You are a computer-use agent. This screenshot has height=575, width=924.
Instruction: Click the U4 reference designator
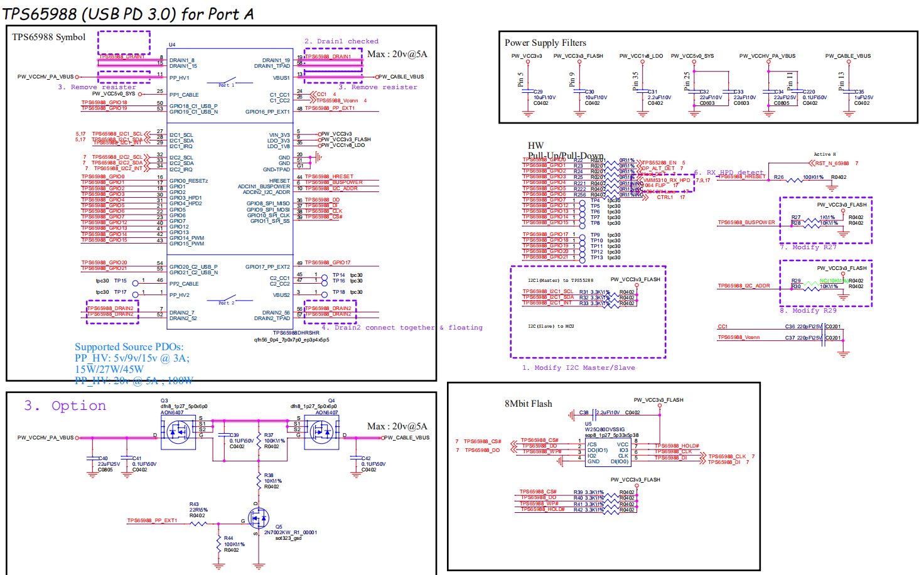click(172, 45)
